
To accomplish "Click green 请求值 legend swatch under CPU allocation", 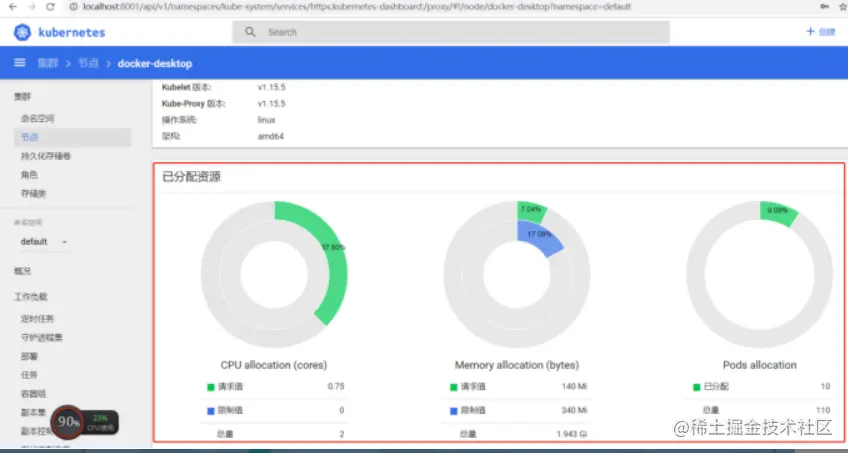I will [211, 387].
